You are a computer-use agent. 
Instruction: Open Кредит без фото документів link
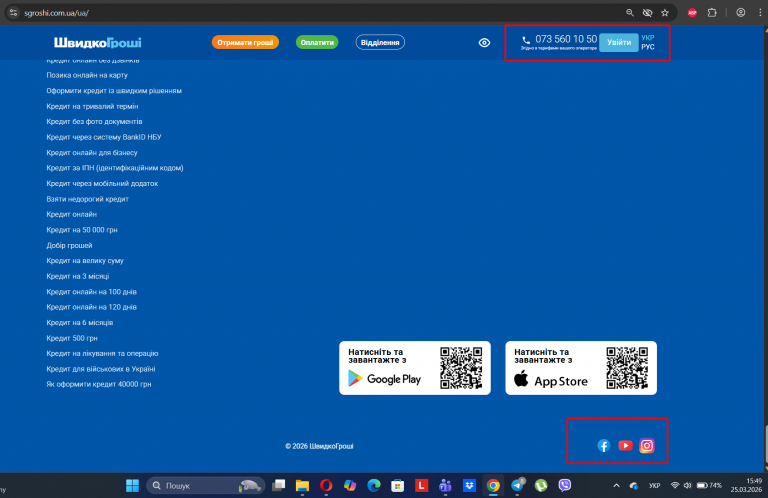point(94,121)
